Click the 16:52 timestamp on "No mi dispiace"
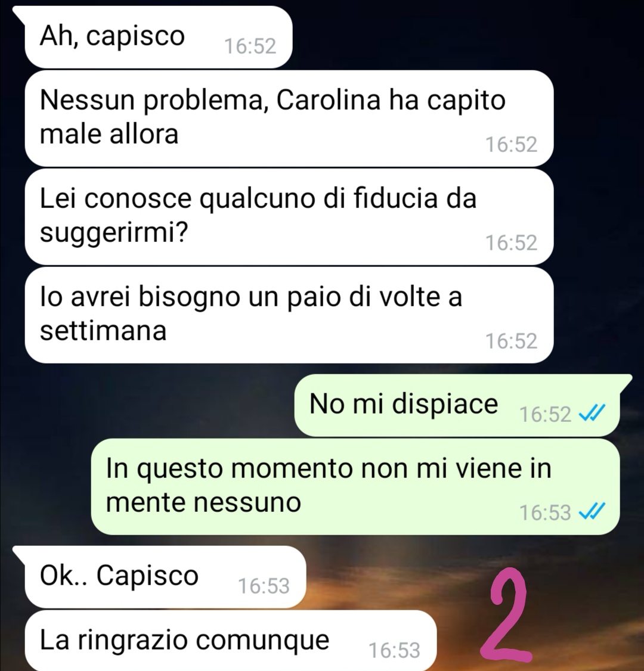Screen dimensions: 644x671 [545, 414]
